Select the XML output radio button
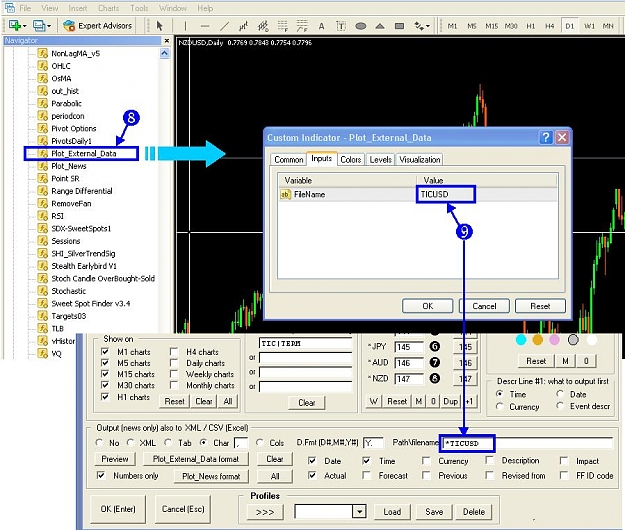This screenshot has height=530, width=625. point(130,443)
